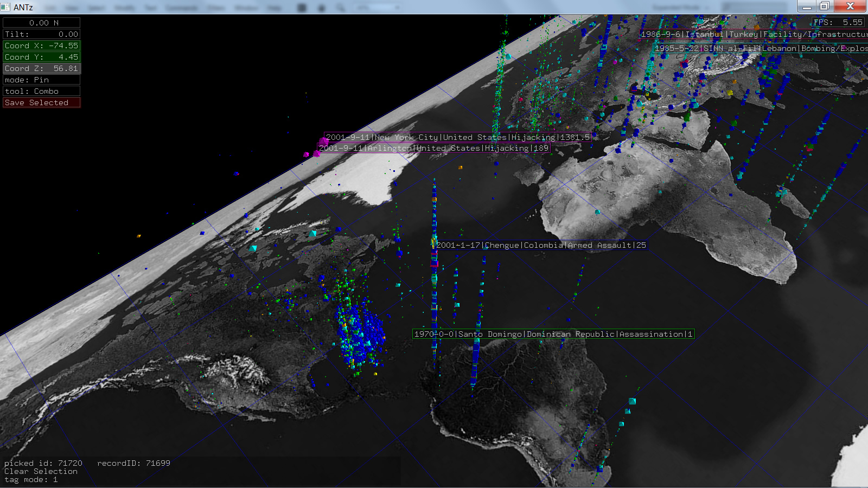Click the magenta glyph left of Arlington label
The width and height of the screenshot is (868, 488).
coord(316,153)
